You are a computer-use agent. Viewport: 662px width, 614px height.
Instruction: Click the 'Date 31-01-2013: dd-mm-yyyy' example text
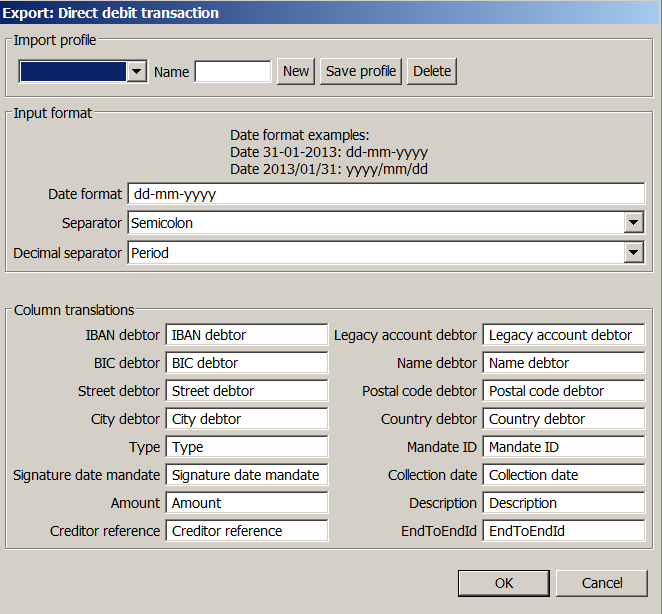coord(329,152)
